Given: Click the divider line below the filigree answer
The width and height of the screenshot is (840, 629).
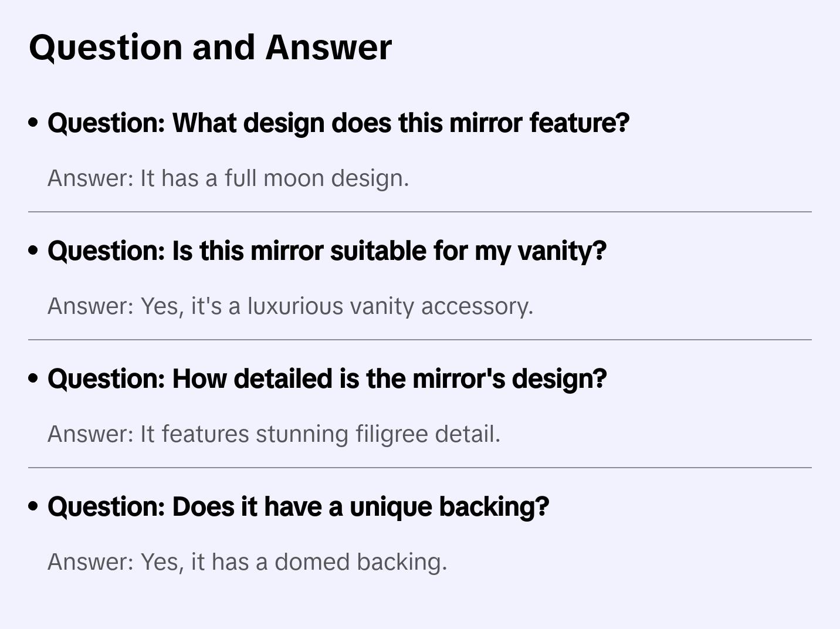Looking at the screenshot, I should (x=420, y=468).
